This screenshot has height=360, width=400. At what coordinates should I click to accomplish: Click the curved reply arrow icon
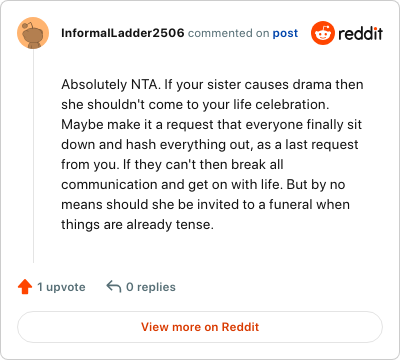114,286
